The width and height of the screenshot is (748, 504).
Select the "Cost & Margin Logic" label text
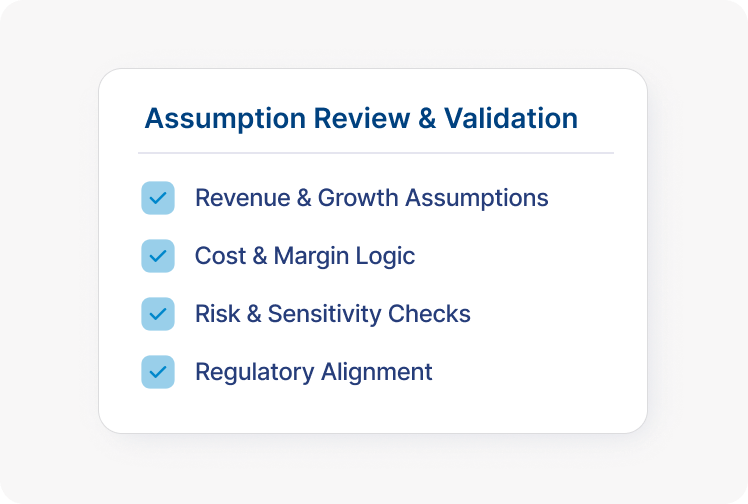(304, 256)
